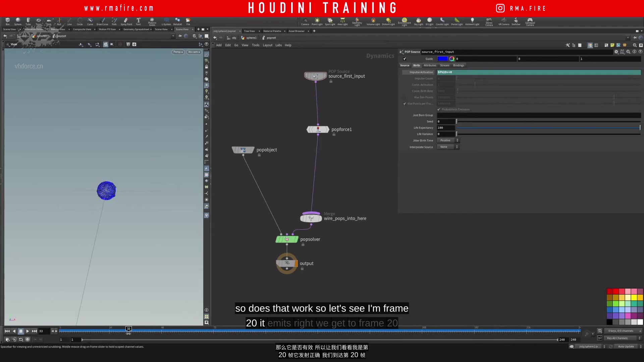Open the No cam dropdown
This screenshot has height=362, width=644.
point(194,52)
